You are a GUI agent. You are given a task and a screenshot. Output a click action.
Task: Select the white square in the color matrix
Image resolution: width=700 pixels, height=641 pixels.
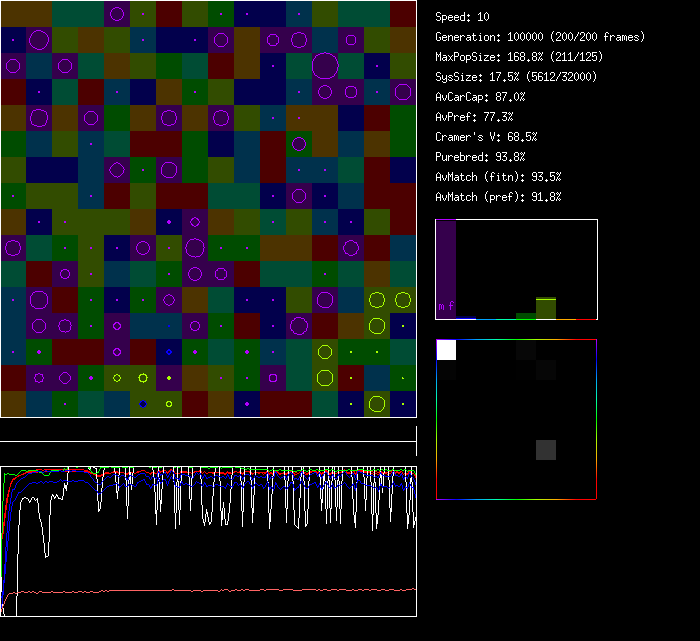[446, 349]
